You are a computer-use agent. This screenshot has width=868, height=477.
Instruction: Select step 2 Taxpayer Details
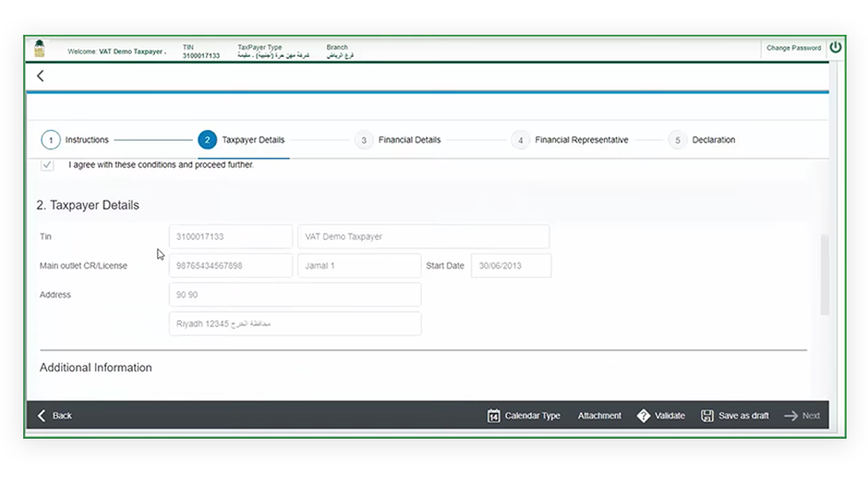242,140
